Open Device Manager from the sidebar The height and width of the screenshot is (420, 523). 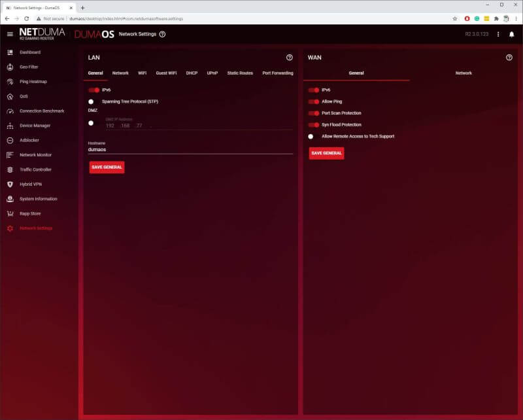click(35, 126)
